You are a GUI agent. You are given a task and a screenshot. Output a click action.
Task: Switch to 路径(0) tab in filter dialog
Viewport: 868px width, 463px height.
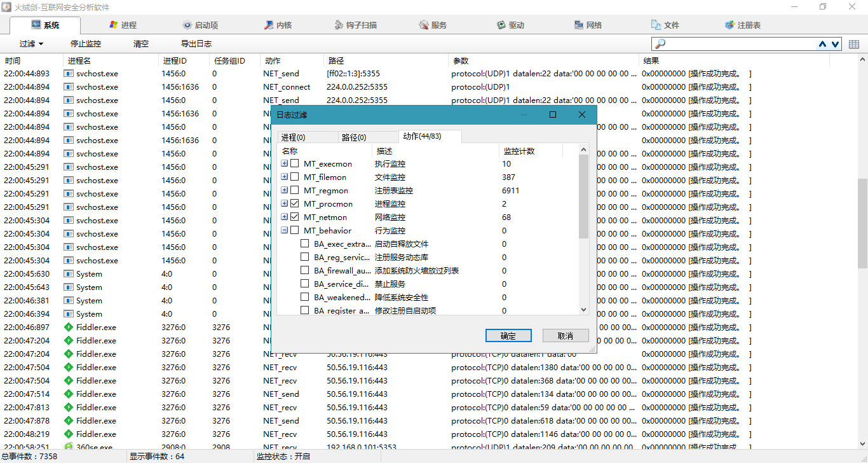pos(353,137)
